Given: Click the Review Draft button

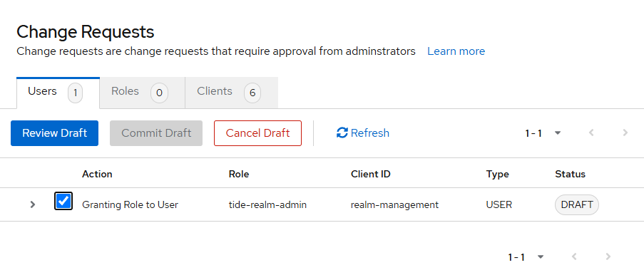Looking at the screenshot, I should click(x=55, y=133).
